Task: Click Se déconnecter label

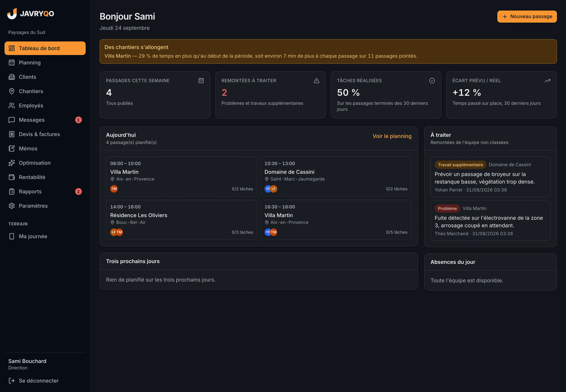Action: tap(39, 381)
